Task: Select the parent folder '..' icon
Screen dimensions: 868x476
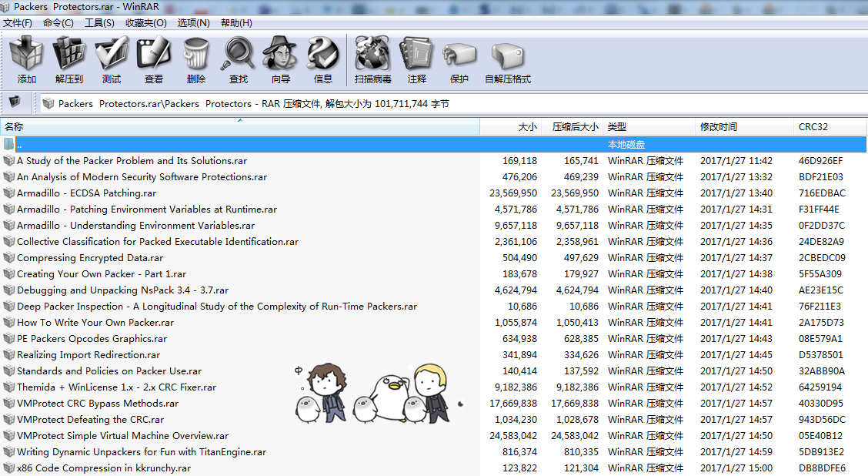Action: pyautogui.click(x=8, y=144)
